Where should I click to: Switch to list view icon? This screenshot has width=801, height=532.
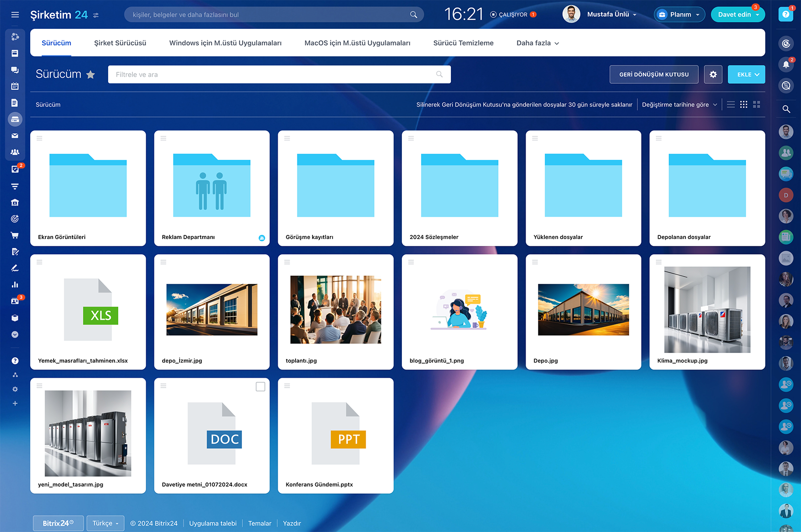coord(731,105)
